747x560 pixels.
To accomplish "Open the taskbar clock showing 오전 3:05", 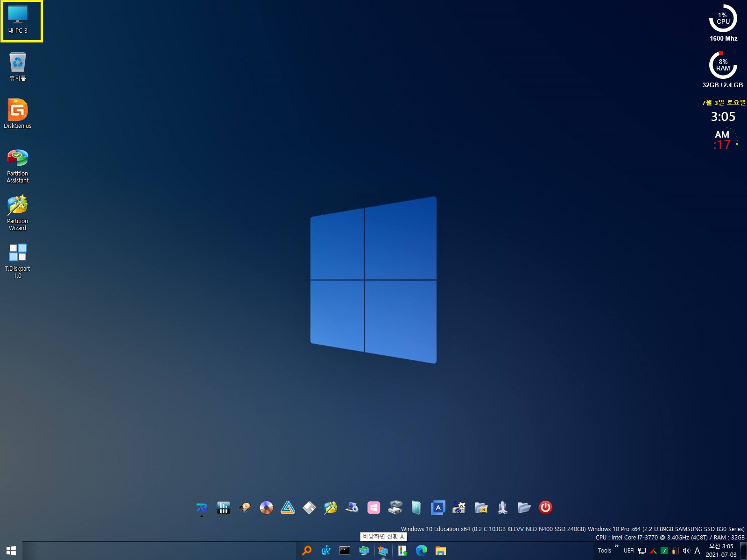I will pos(721,551).
